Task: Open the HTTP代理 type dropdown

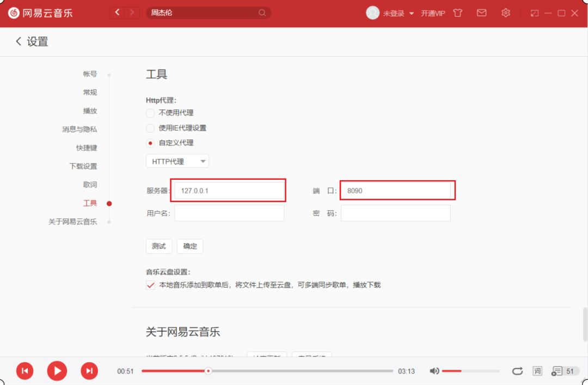Action: point(177,161)
